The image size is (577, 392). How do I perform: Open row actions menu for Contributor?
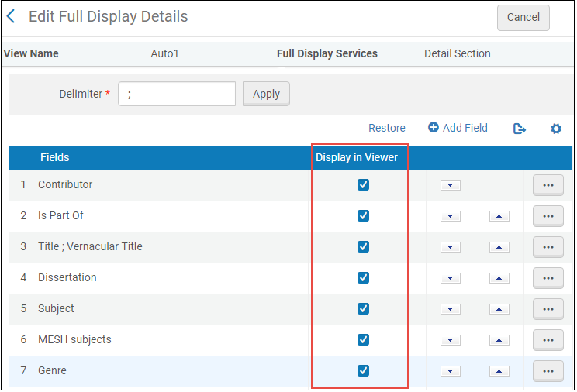548,185
